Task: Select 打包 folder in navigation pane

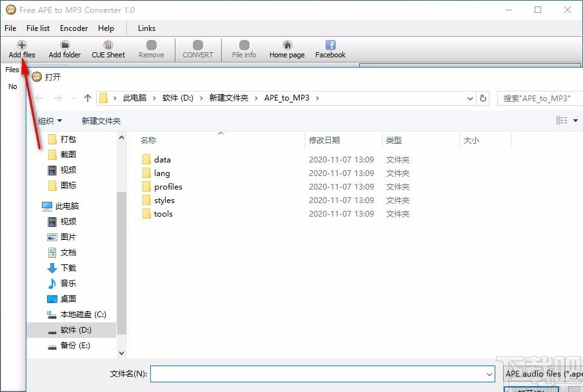Action: tap(62, 139)
